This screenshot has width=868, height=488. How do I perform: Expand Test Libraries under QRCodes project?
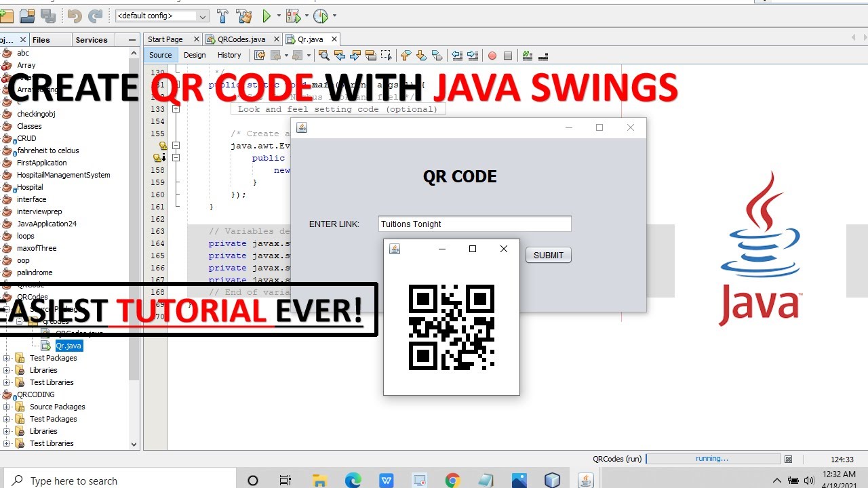pyautogui.click(x=7, y=382)
